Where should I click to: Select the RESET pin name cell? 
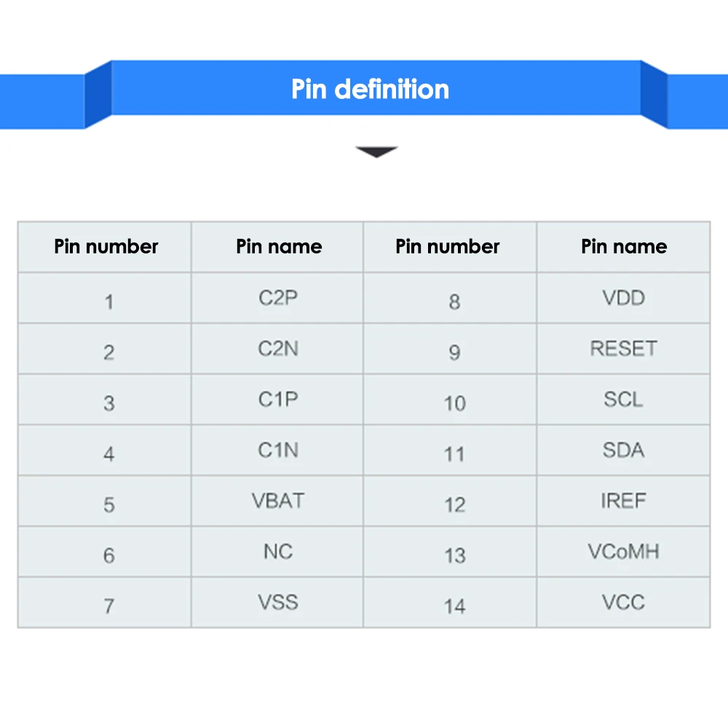click(x=623, y=349)
